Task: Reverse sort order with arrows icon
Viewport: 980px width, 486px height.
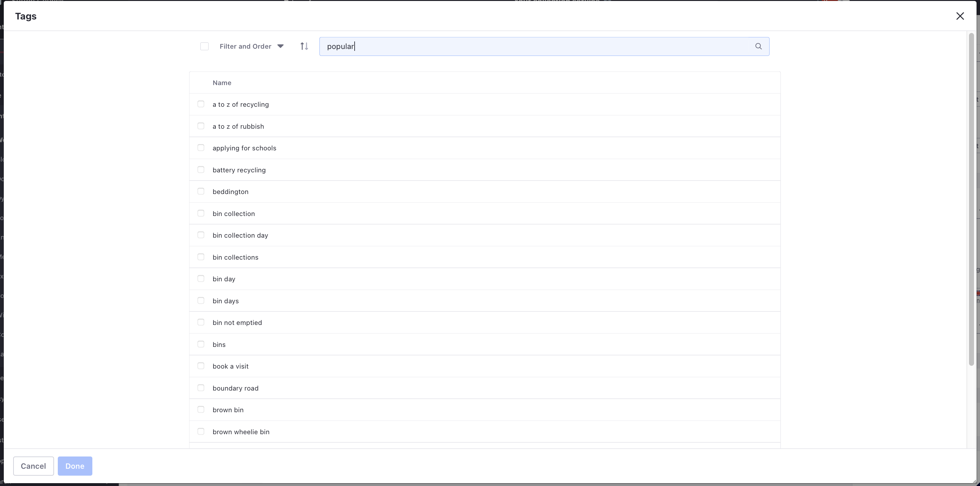Action: [304, 46]
